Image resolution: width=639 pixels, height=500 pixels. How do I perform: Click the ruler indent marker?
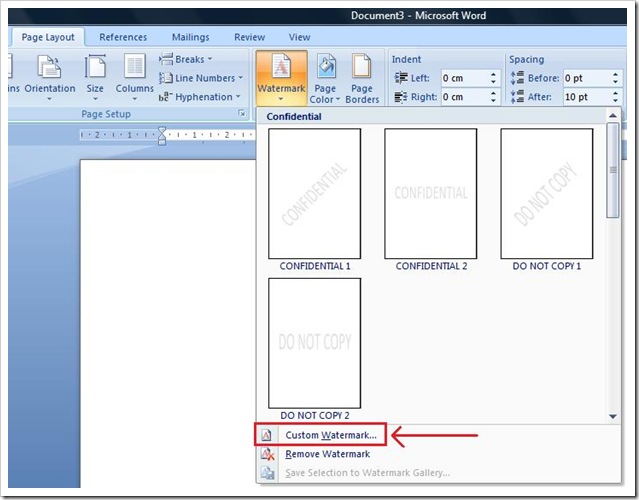pos(162,135)
